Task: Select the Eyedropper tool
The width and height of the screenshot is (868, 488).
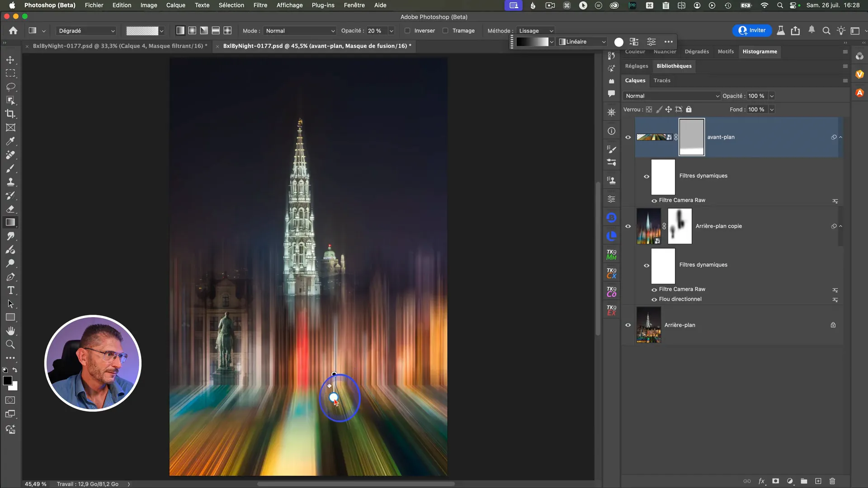Action: point(10,141)
